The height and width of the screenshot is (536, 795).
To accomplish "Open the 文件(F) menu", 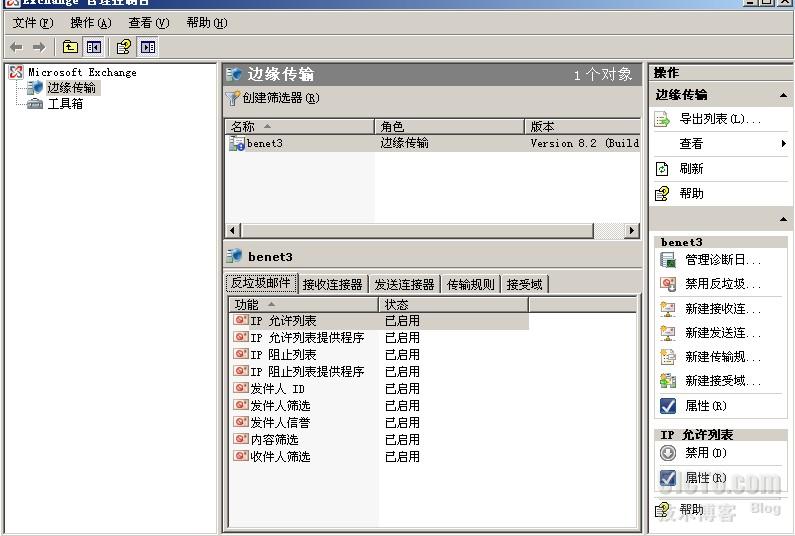I will pyautogui.click(x=32, y=23).
